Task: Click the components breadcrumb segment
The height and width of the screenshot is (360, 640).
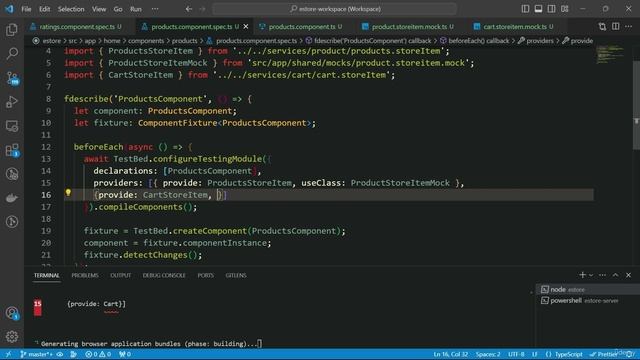Action: [x=146, y=41]
